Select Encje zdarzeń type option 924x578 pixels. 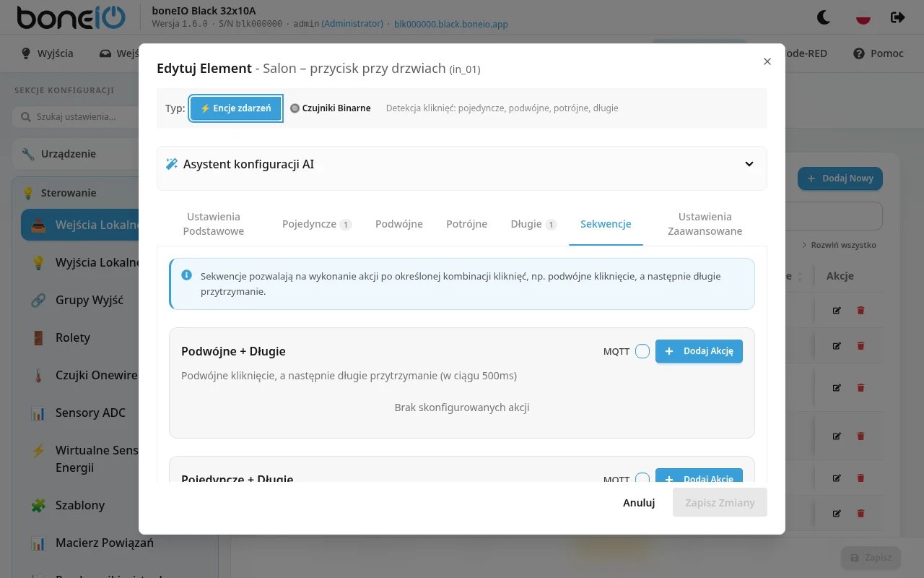click(x=236, y=108)
